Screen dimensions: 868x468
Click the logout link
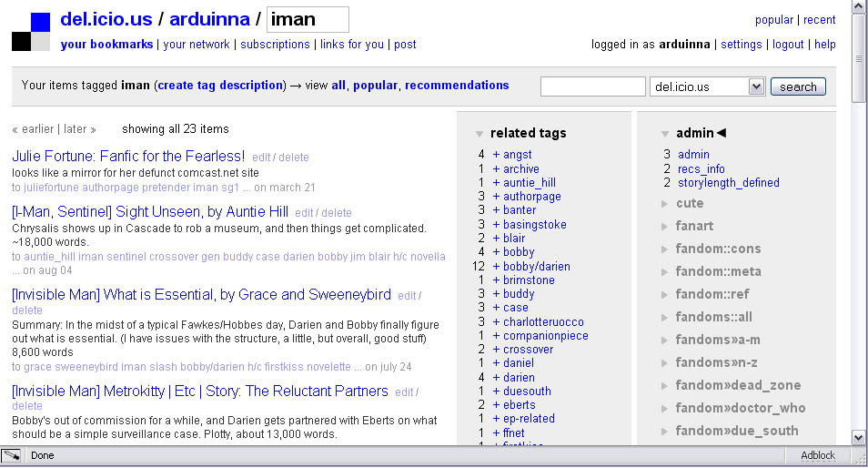pos(788,45)
